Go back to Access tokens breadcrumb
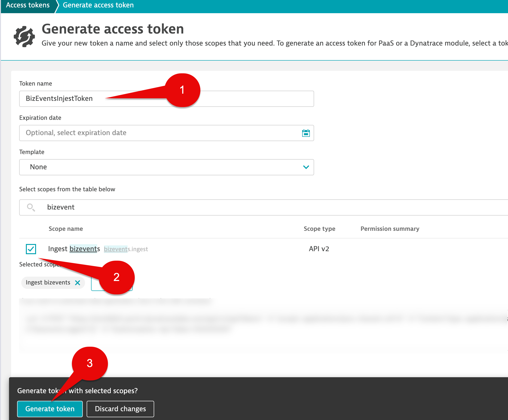The width and height of the screenshot is (508, 420). pos(28,5)
